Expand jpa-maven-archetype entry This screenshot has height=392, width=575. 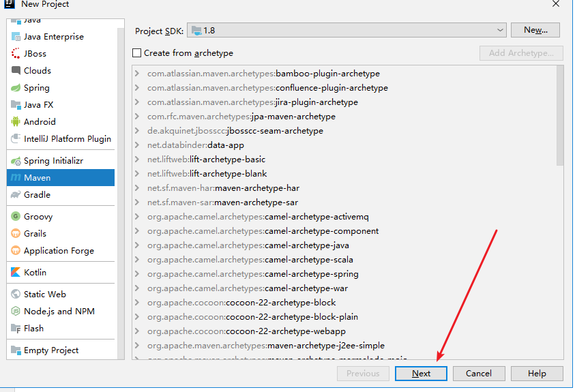[137, 116]
